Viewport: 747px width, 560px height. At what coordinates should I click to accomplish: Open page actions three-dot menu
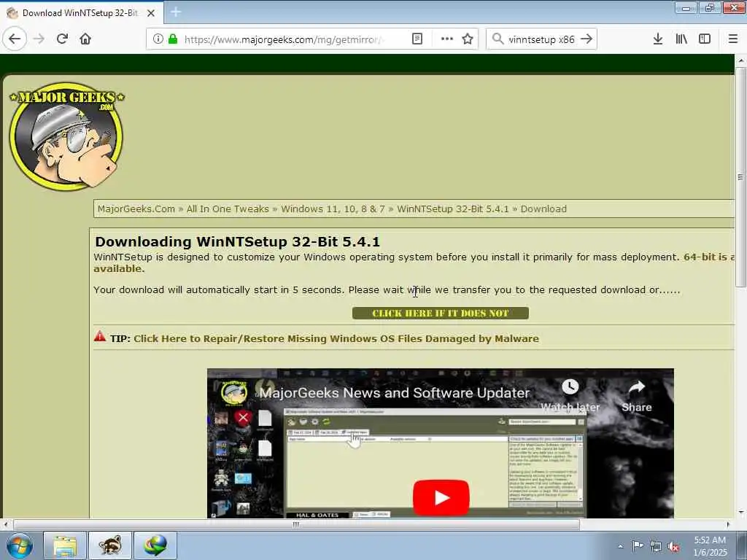447,39
